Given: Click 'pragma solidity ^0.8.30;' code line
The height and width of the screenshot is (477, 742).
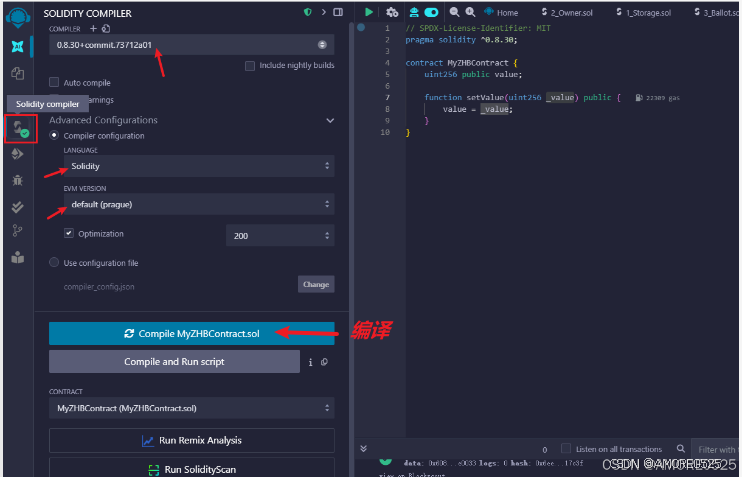Looking at the screenshot, I should [461, 40].
